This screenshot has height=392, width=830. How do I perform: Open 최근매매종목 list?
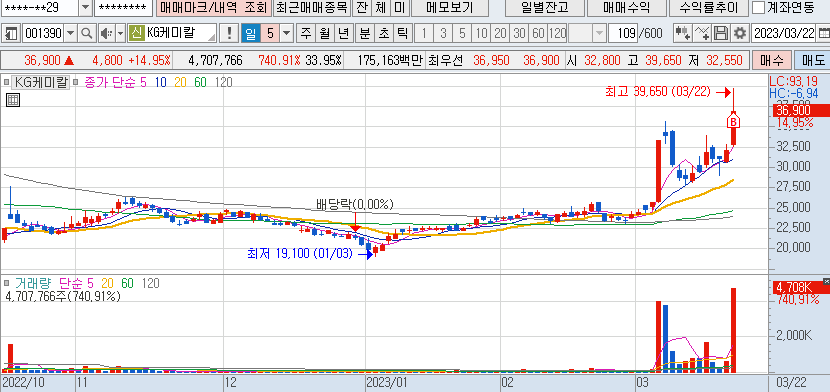[x=312, y=7]
